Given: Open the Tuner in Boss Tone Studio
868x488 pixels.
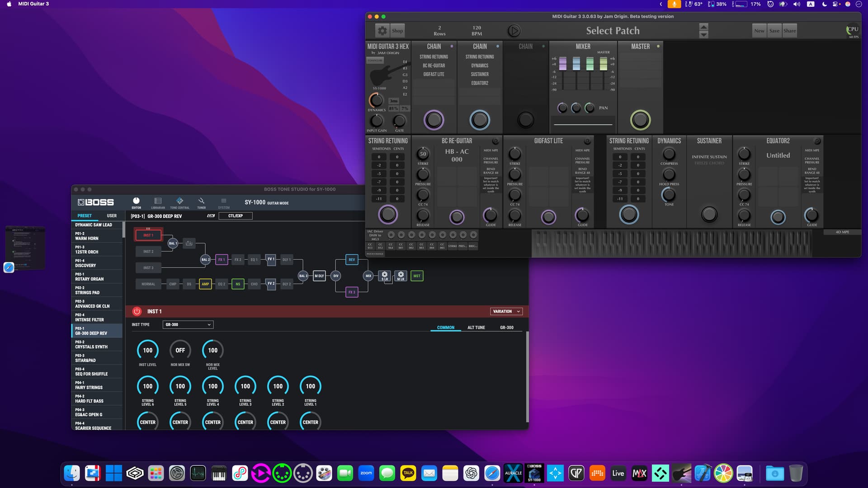Looking at the screenshot, I should (x=201, y=203).
